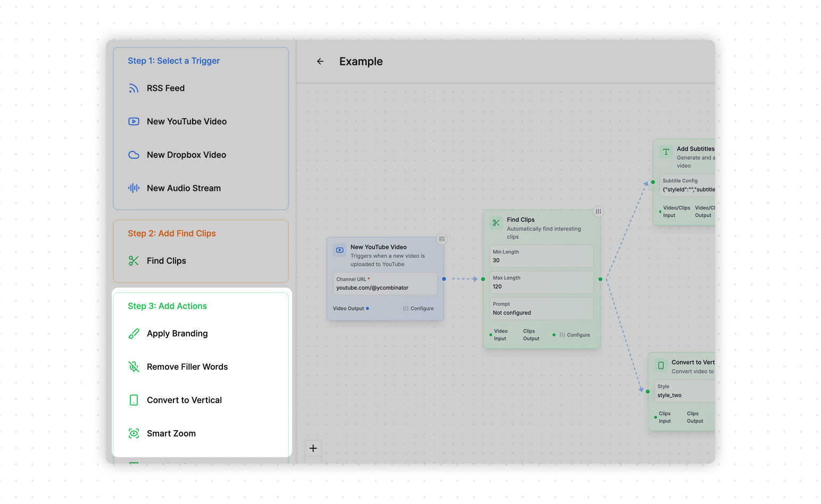Viewport: 821px width, 504px height.
Task: Click the Smart Zoom eye icon
Action: pyautogui.click(x=134, y=434)
